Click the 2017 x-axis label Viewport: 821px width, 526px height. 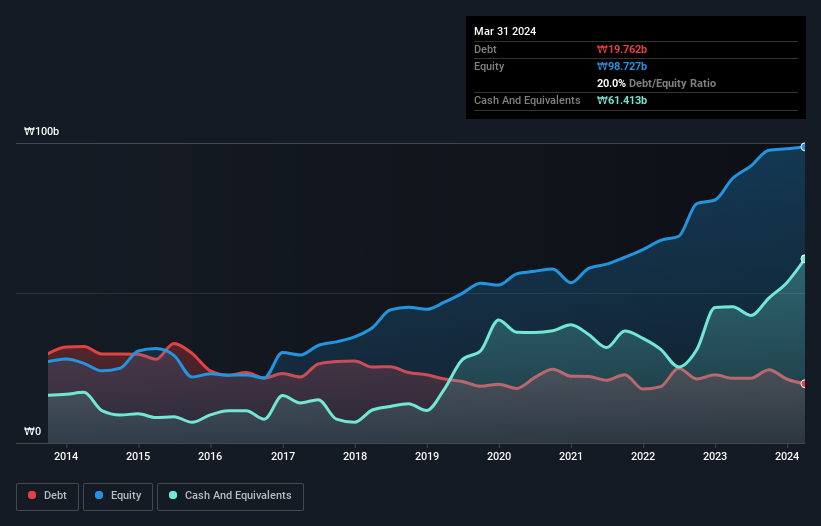[283, 456]
